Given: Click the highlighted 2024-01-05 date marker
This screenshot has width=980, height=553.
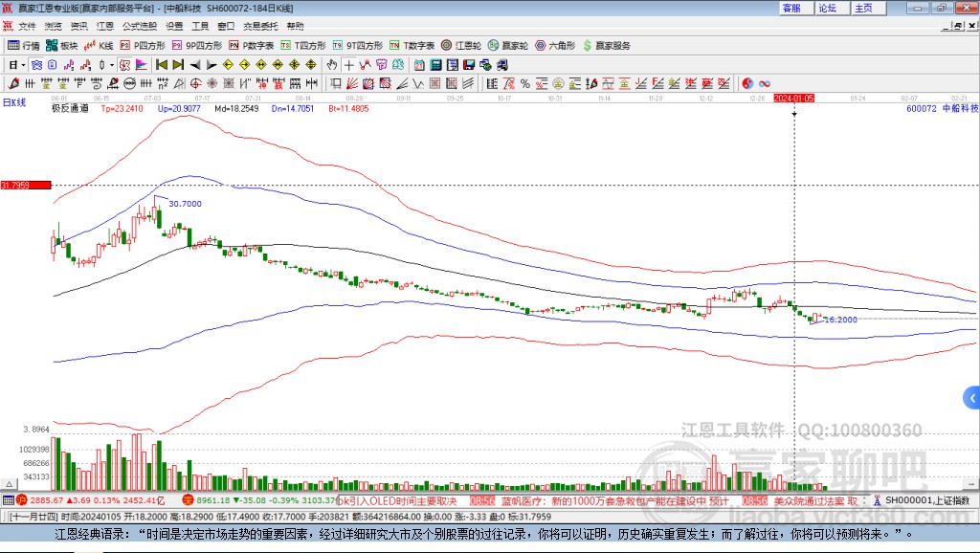Looking at the screenshot, I should 793,99.
